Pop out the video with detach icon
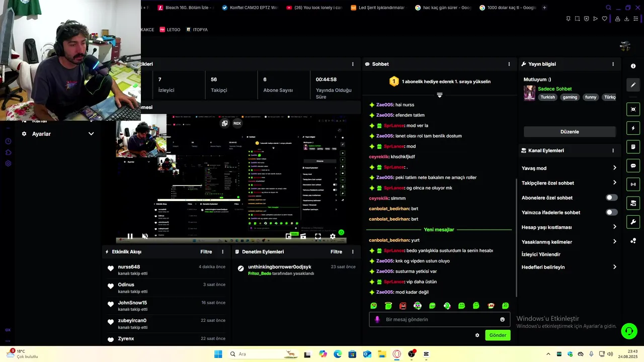 tap(224, 123)
